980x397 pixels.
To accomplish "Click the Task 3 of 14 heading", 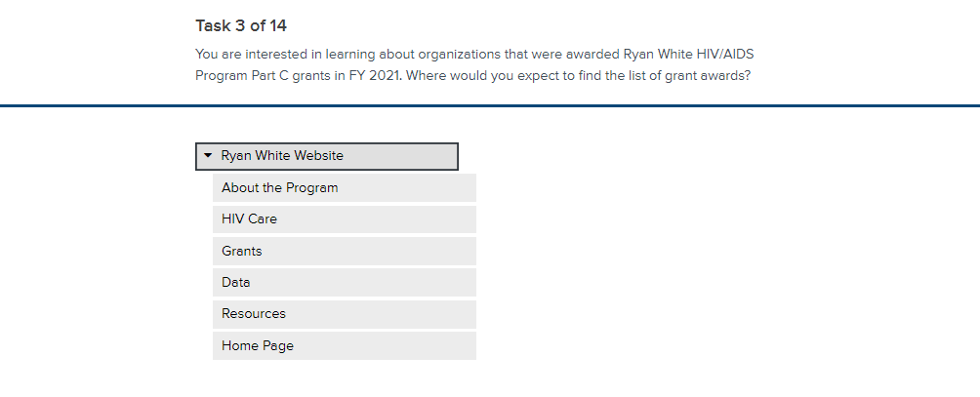I will tap(241, 24).
